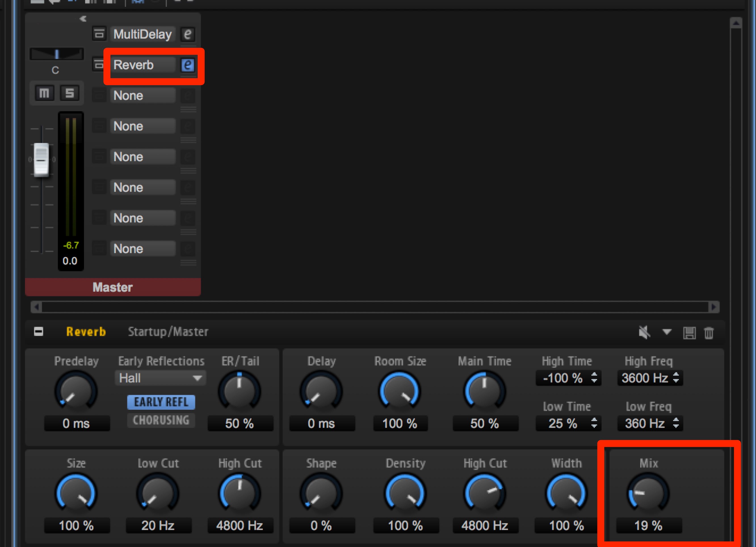The image size is (756, 547).
Task: Open the Reverb effect editor via e button
Action: 188,65
